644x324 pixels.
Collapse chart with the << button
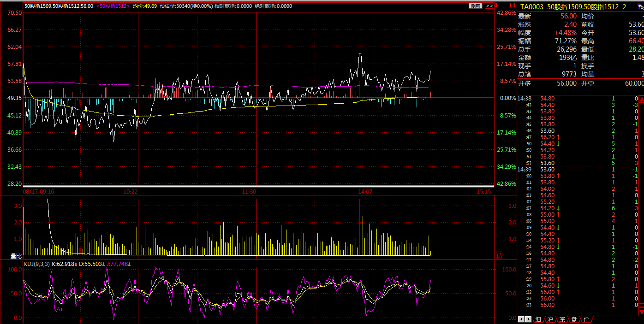pyautogui.click(x=489, y=6)
